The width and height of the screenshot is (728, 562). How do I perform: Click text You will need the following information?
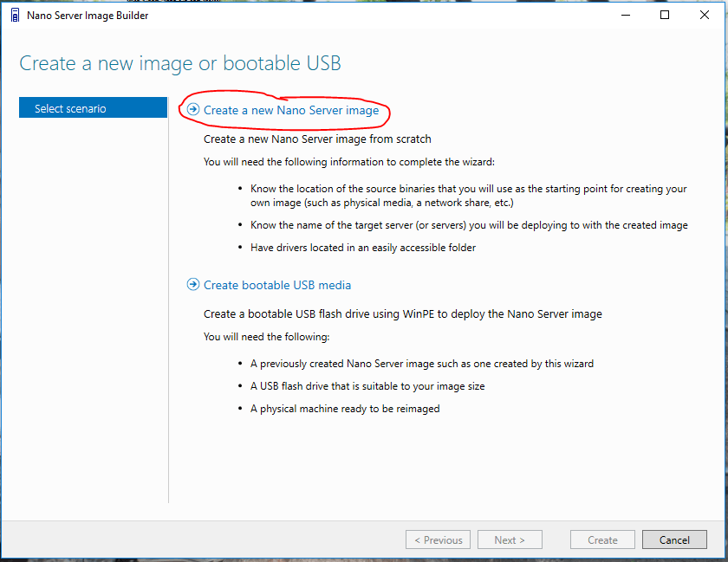(x=349, y=162)
